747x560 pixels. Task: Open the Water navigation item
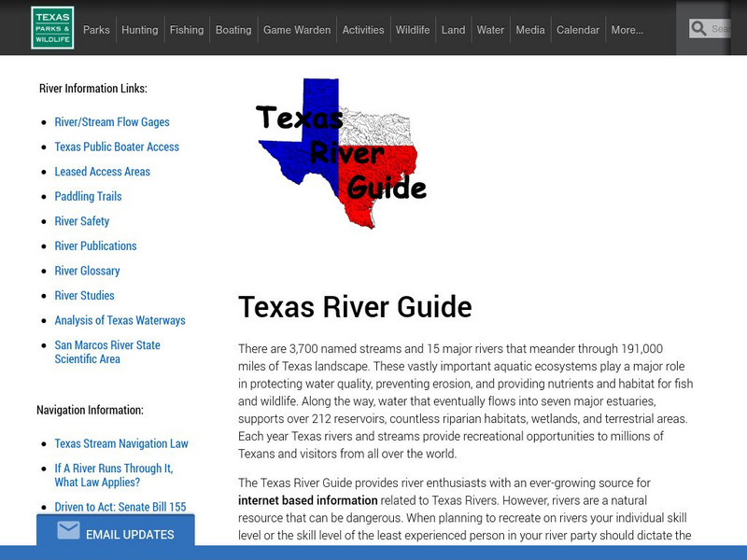(x=490, y=30)
